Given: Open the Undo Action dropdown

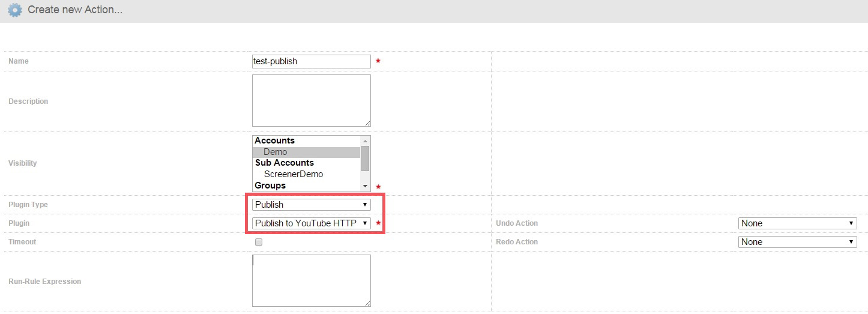Looking at the screenshot, I should tap(797, 223).
